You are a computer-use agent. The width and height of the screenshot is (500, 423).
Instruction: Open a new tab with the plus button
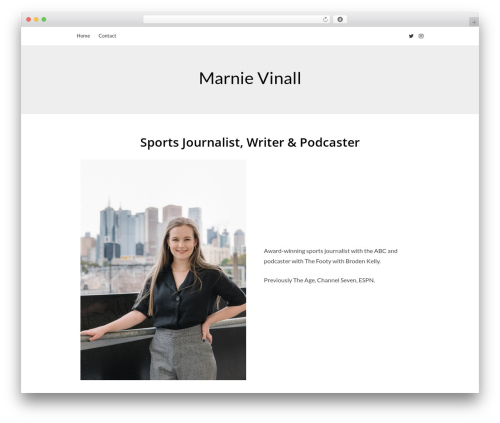(x=474, y=22)
